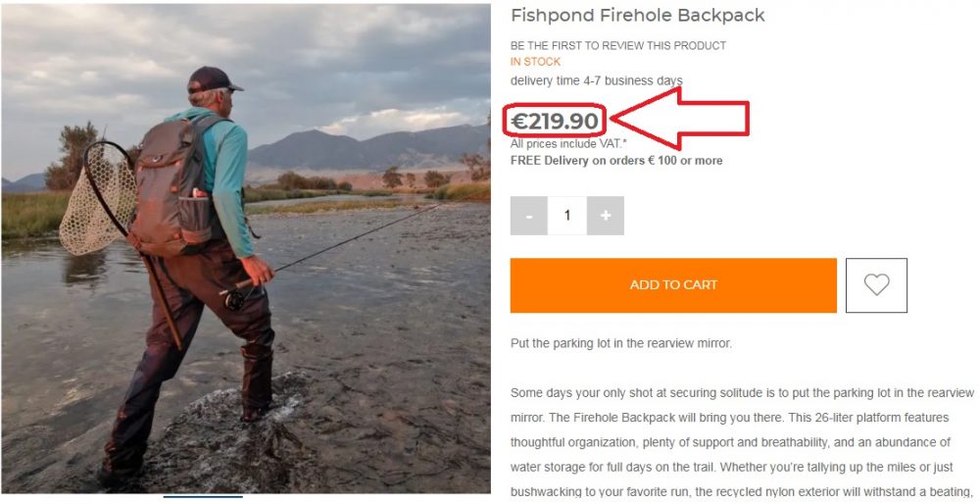Click the 'All prices include VAT' note
Screen dimensions: 980x504
569,144
